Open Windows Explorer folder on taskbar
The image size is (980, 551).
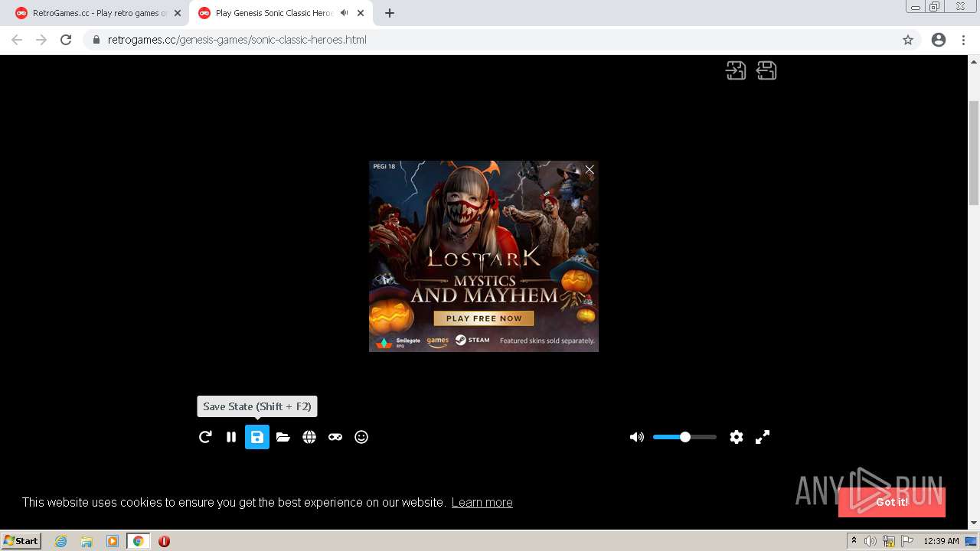coord(87,541)
